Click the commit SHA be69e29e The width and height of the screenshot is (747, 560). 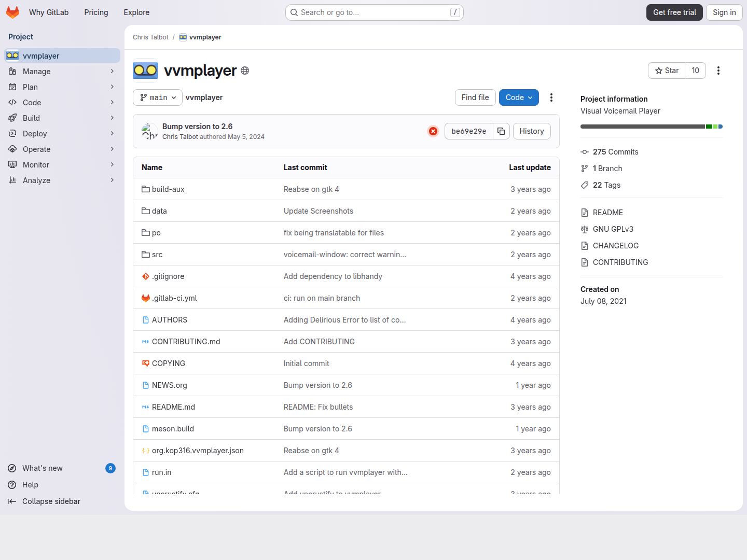469,131
